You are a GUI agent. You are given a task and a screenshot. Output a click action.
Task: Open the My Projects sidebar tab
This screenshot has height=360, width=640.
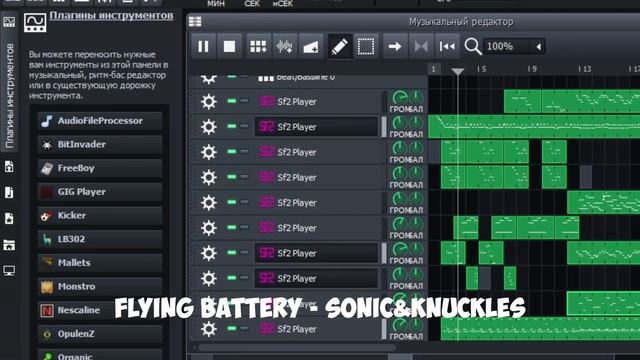[x=9, y=166]
